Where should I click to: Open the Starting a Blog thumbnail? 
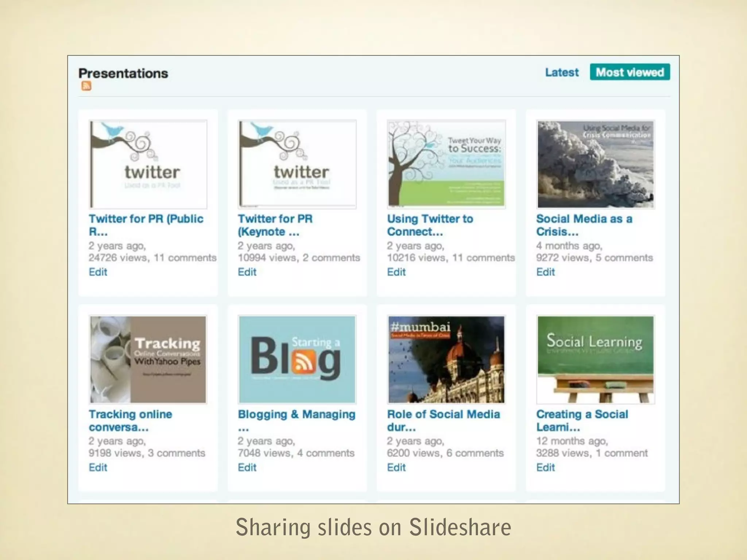(x=297, y=359)
